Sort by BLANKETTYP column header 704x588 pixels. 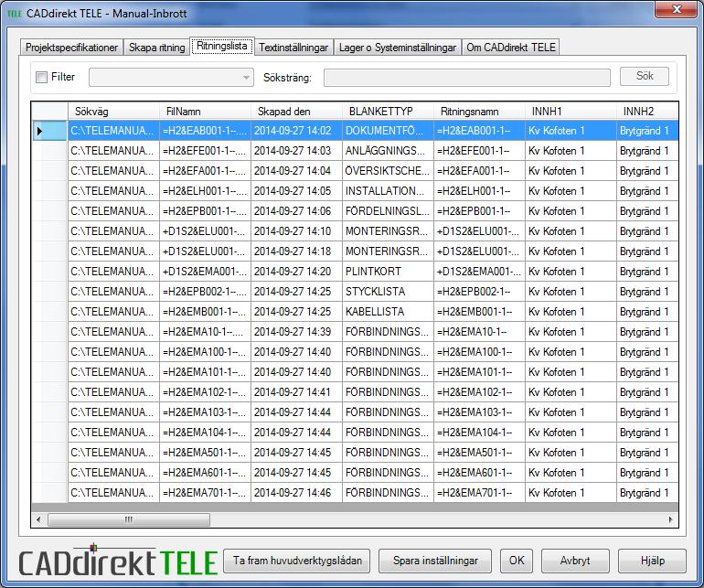388,111
